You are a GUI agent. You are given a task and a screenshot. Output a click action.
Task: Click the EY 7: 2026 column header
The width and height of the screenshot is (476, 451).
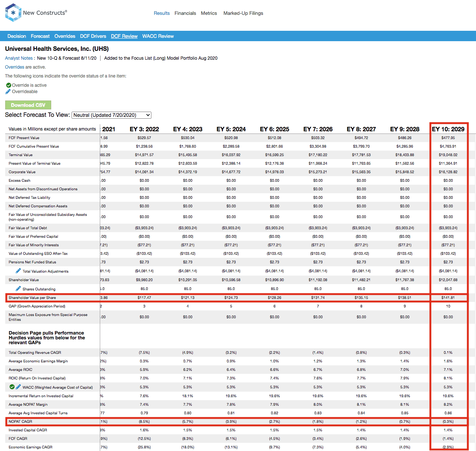pyautogui.click(x=318, y=129)
